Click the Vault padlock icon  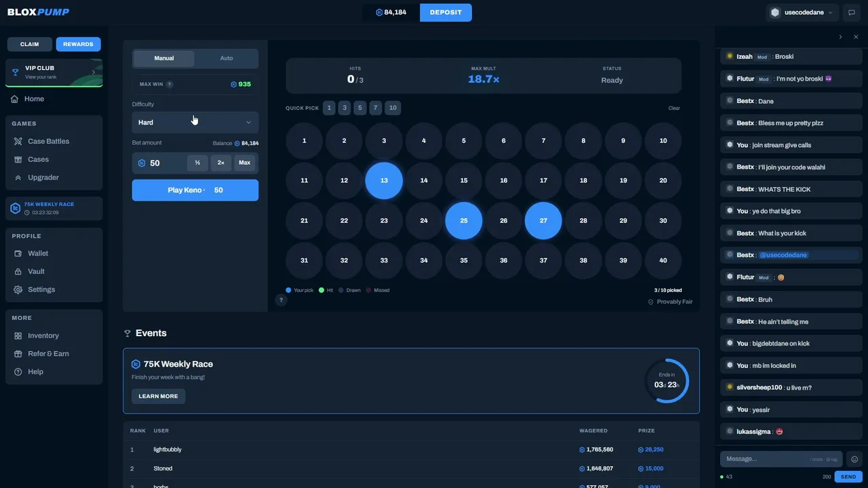18,272
